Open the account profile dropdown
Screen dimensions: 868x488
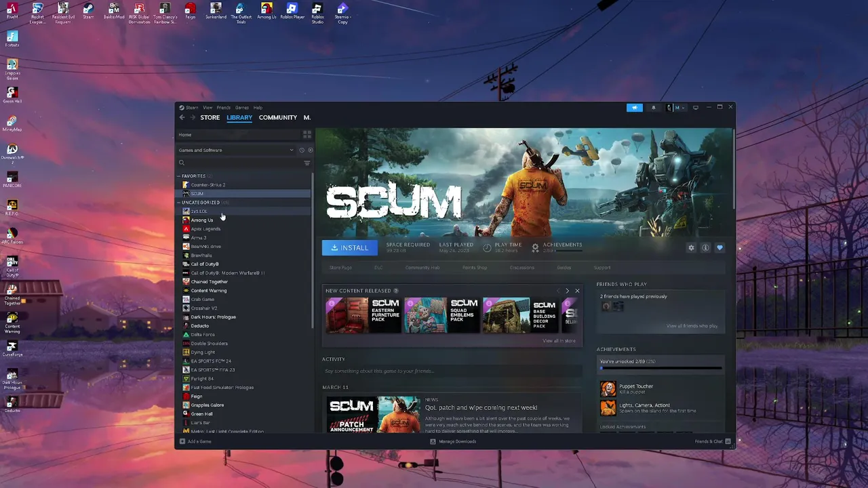point(676,108)
